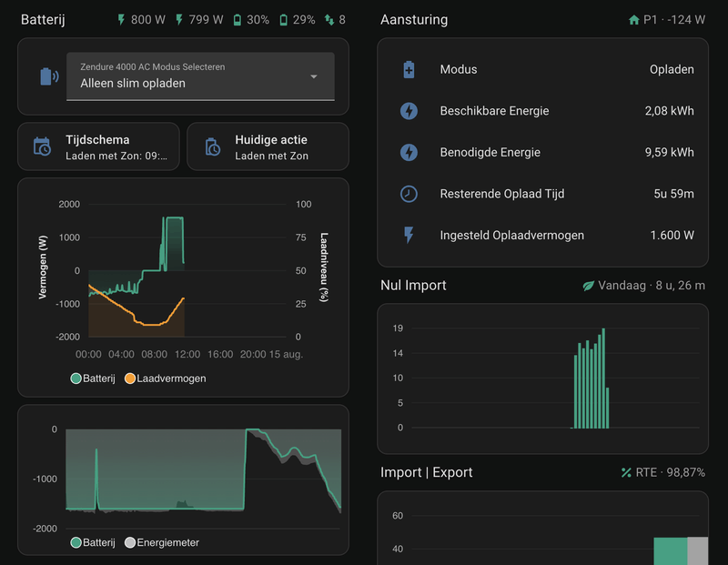Click the dropdown arrow of the mode selector

(314, 76)
